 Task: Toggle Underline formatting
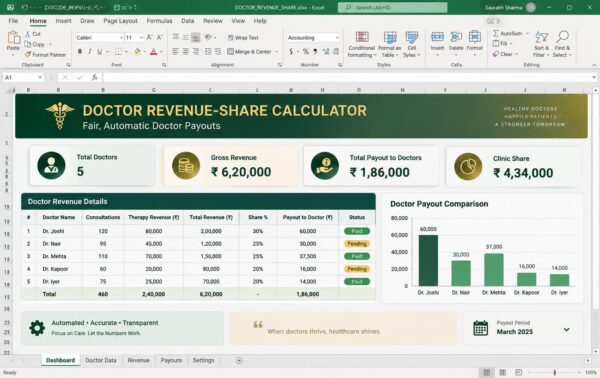coord(100,51)
